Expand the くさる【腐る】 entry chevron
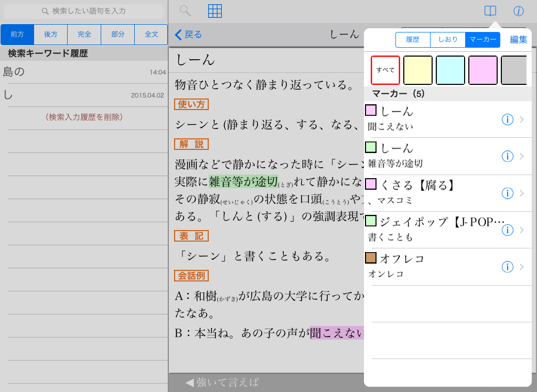 pos(521,193)
